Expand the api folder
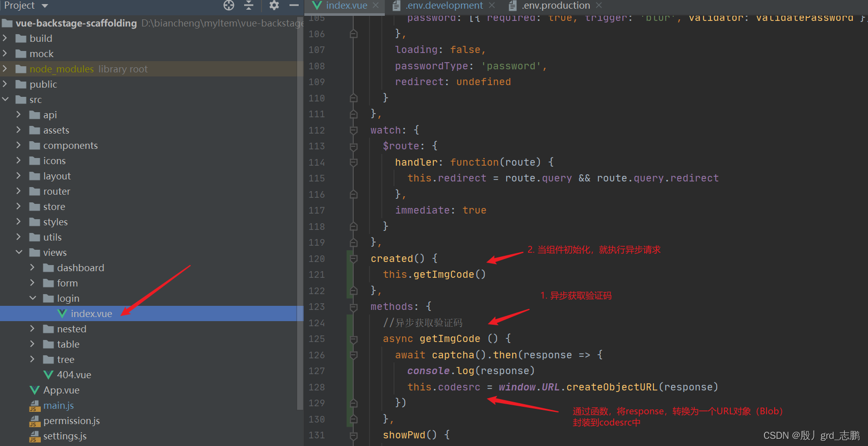Image resolution: width=868 pixels, height=446 pixels. click(19, 115)
